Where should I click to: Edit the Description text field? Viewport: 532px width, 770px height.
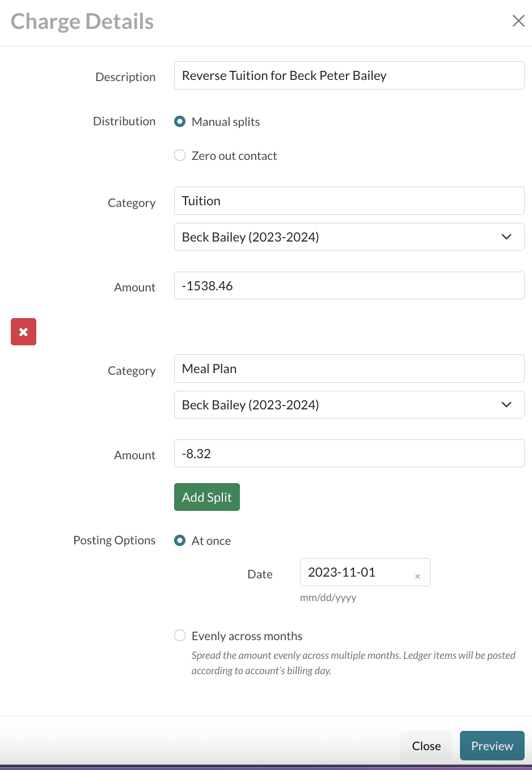pos(349,75)
